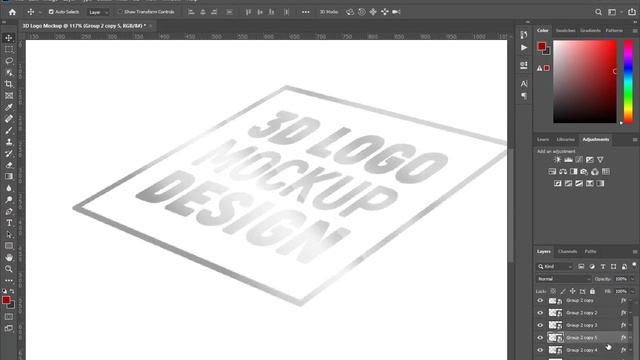Switch to the Paths tab
Screen dimensions: 640x360
(590, 251)
